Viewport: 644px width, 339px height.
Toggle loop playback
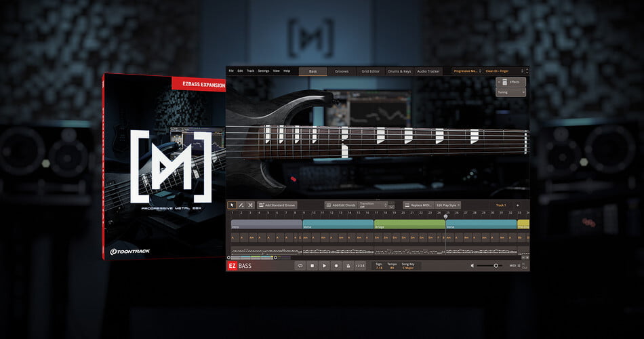pos(300,266)
